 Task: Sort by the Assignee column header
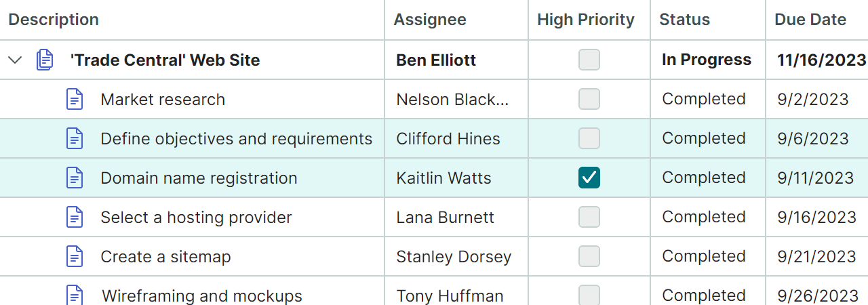coord(430,20)
